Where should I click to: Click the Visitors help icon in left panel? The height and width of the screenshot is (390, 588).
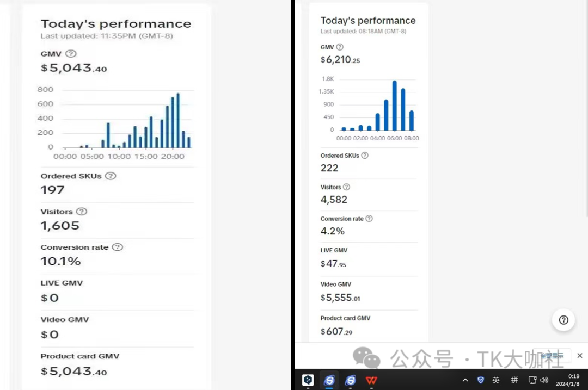[x=81, y=211]
